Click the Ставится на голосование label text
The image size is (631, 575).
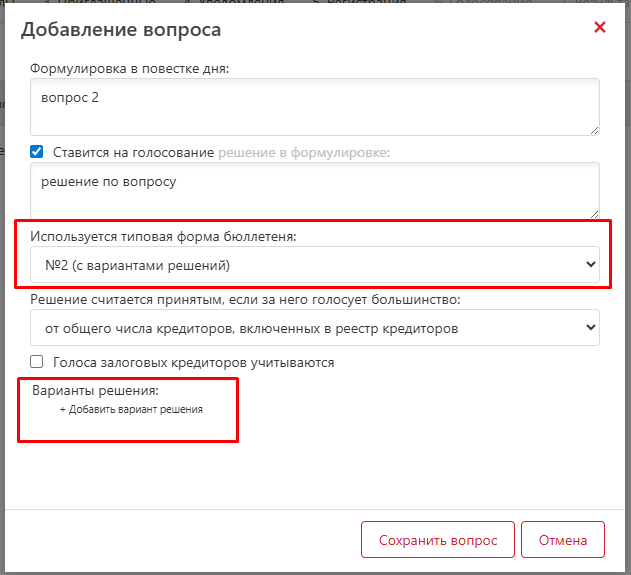(x=133, y=153)
